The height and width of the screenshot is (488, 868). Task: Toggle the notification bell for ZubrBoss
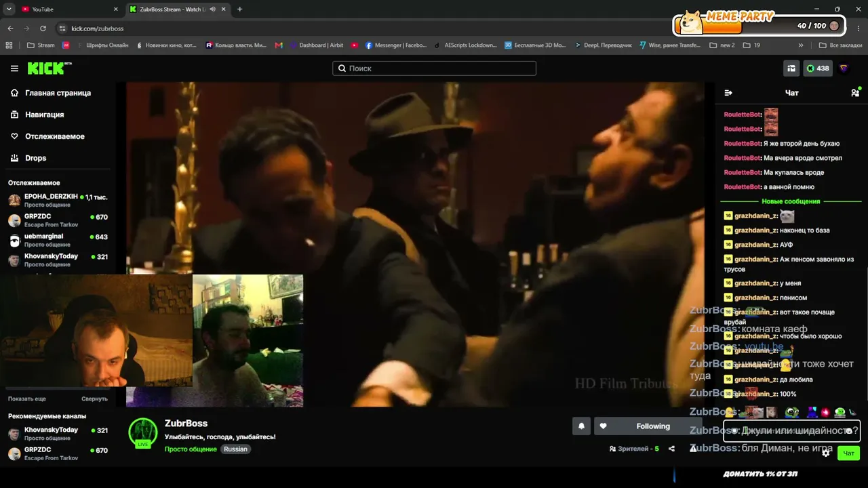point(581,426)
